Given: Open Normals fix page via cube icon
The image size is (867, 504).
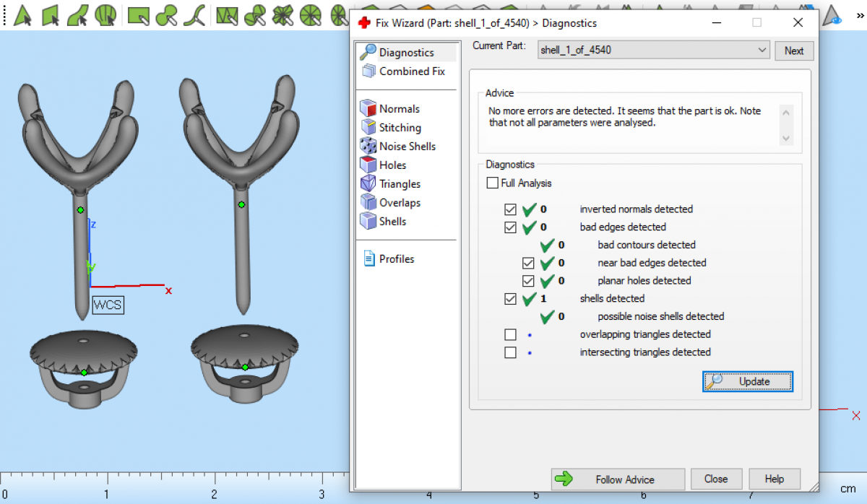Looking at the screenshot, I should point(368,109).
